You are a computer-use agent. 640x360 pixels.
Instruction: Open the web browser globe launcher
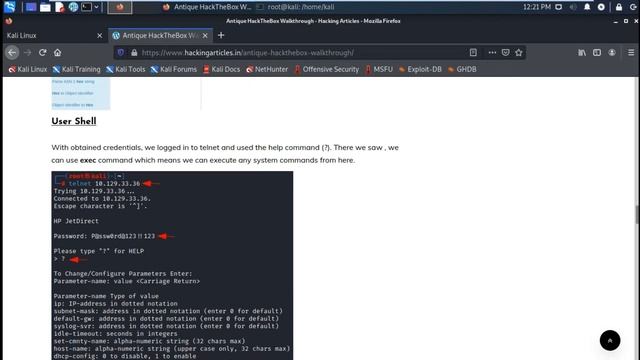click(73, 7)
